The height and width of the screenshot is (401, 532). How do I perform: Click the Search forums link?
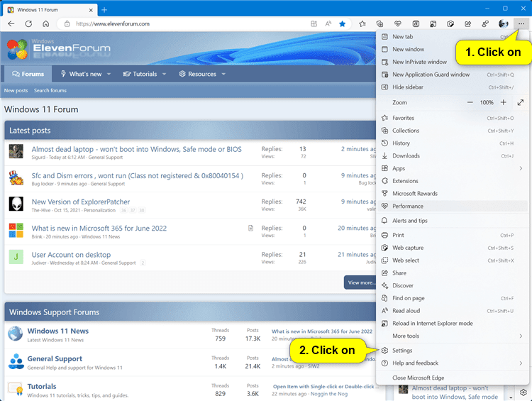pyautogui.click(x=50, y=90)
